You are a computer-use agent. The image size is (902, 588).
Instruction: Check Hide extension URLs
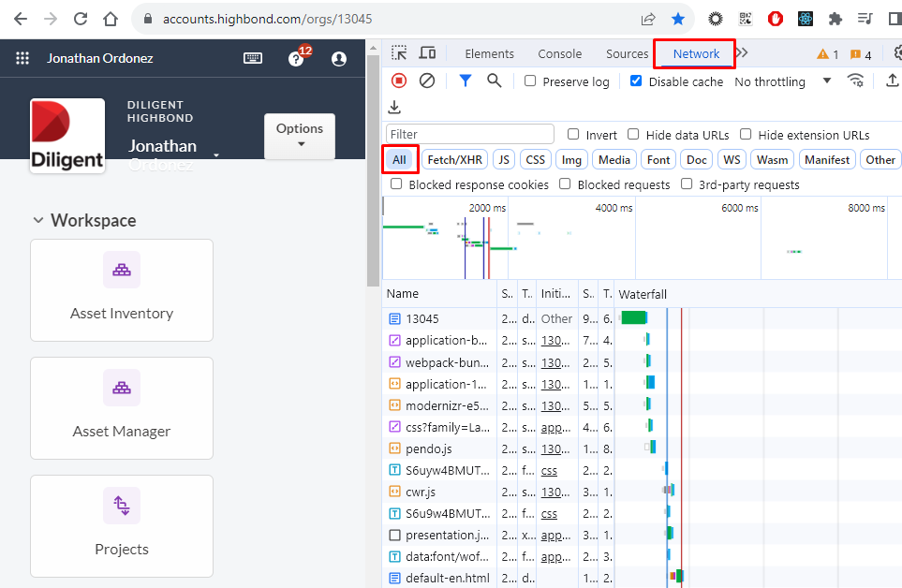(746, 135)
